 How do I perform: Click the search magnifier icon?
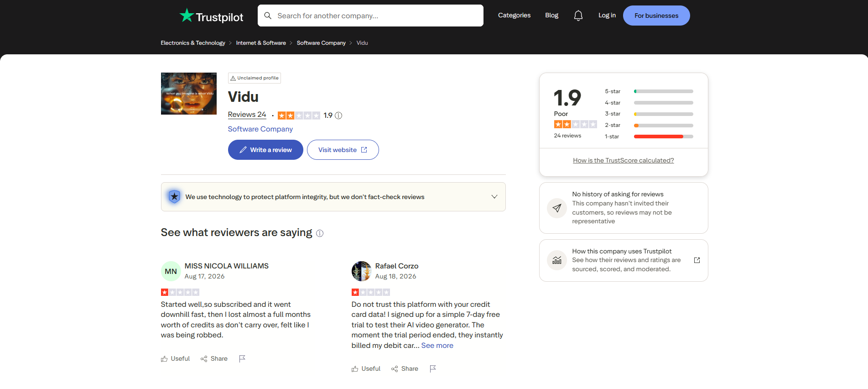point(268,16)
